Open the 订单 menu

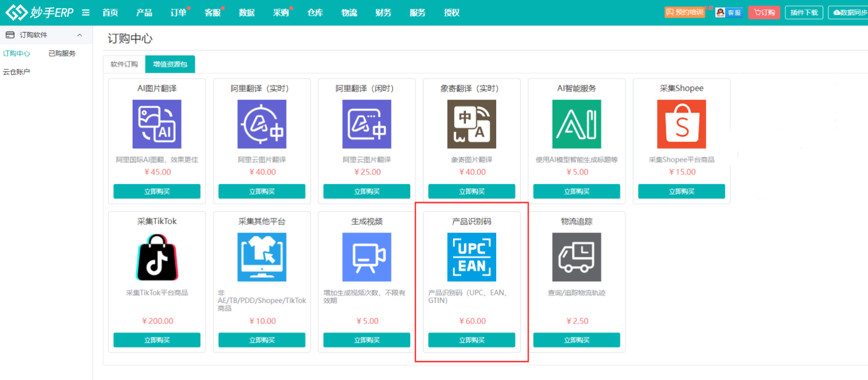click(x=179, y=13)
